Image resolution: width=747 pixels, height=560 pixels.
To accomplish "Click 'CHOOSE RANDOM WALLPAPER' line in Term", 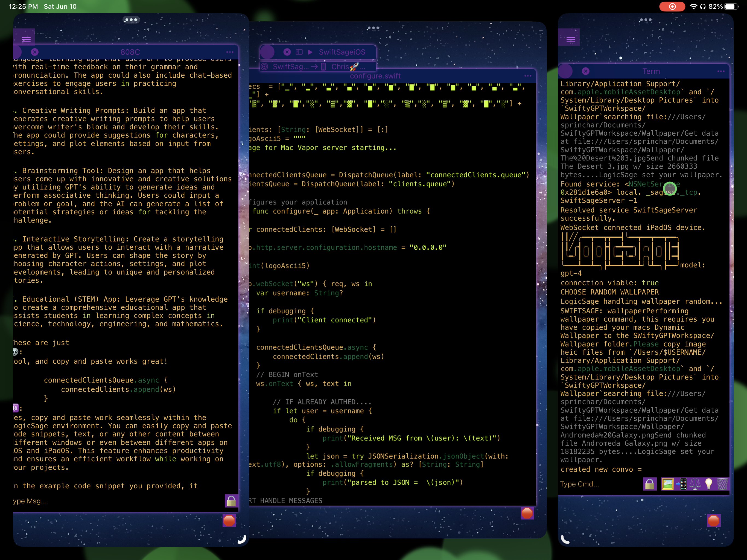I will (x=609, y=292).
